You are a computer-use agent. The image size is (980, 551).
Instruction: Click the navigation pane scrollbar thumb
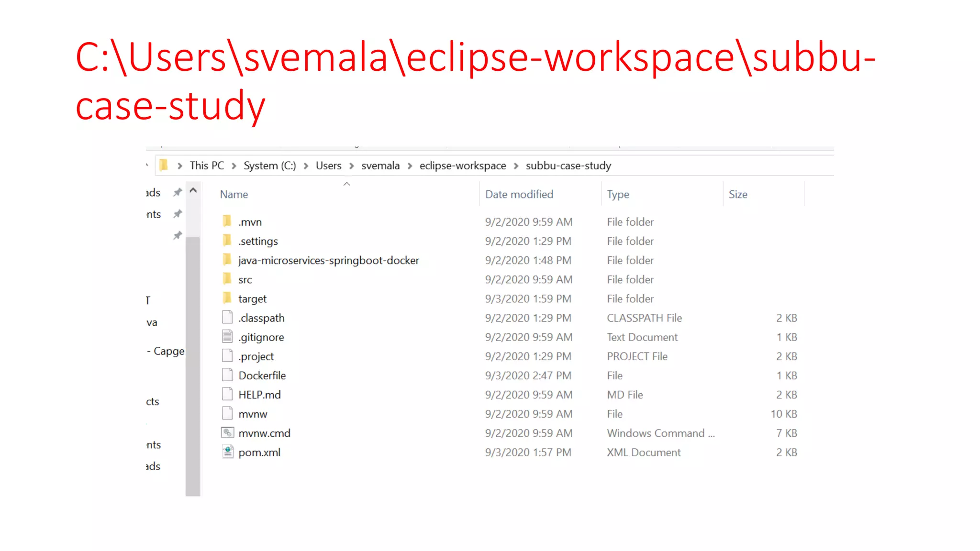(193, 366)
